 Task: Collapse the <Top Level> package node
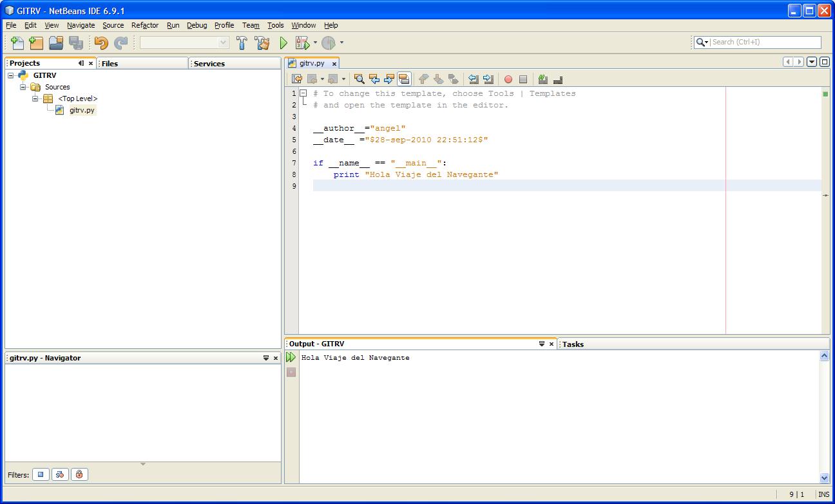(35, 98)
